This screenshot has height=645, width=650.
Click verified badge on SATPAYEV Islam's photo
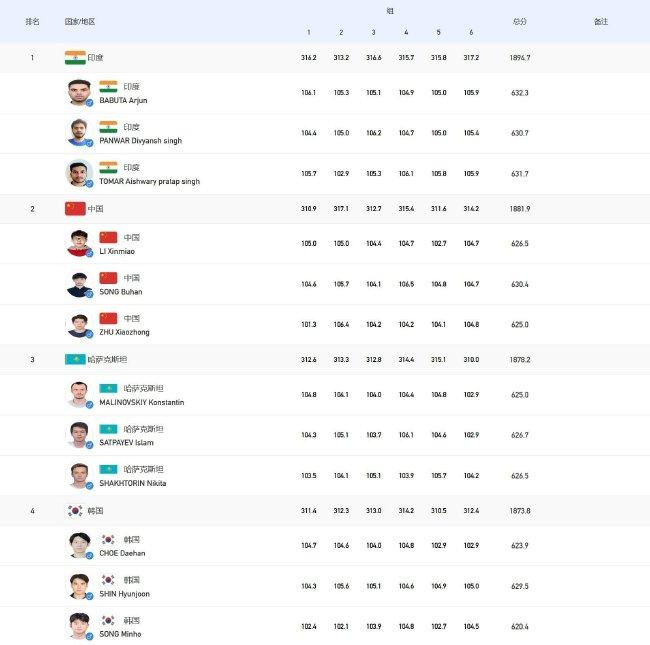click(89, 445)
